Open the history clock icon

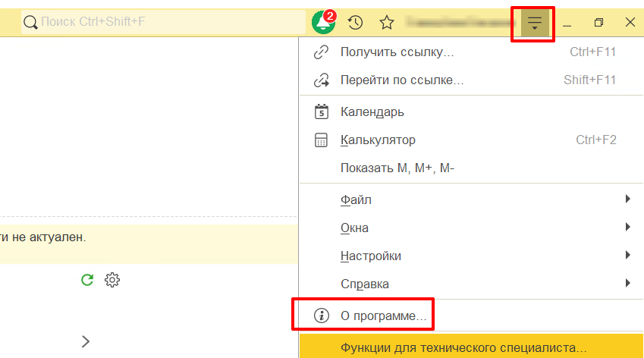pyautogui.click(x=355, y=22)
